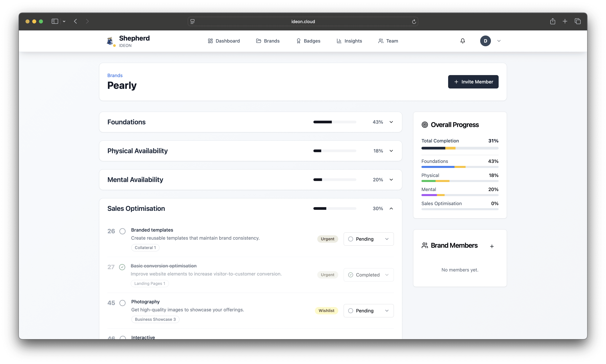Reload the page with the refresh icon
This screenshot has width=606, height=364.
[414, 22]
